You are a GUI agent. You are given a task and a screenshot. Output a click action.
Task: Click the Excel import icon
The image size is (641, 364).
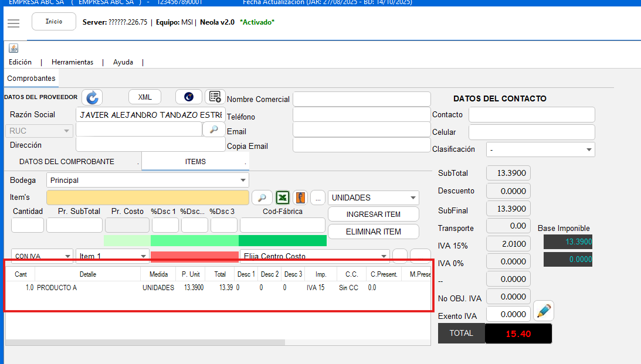tap(283, 198)
